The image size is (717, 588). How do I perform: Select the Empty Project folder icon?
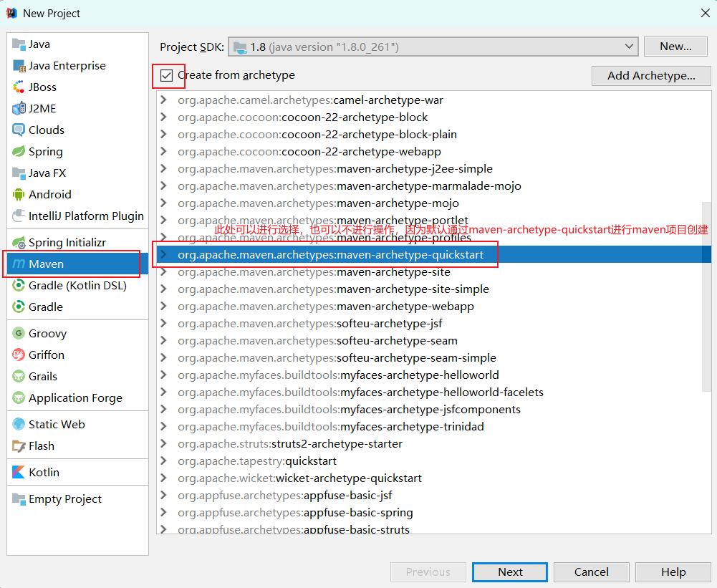pyautogui.click(x=19, y=499)
